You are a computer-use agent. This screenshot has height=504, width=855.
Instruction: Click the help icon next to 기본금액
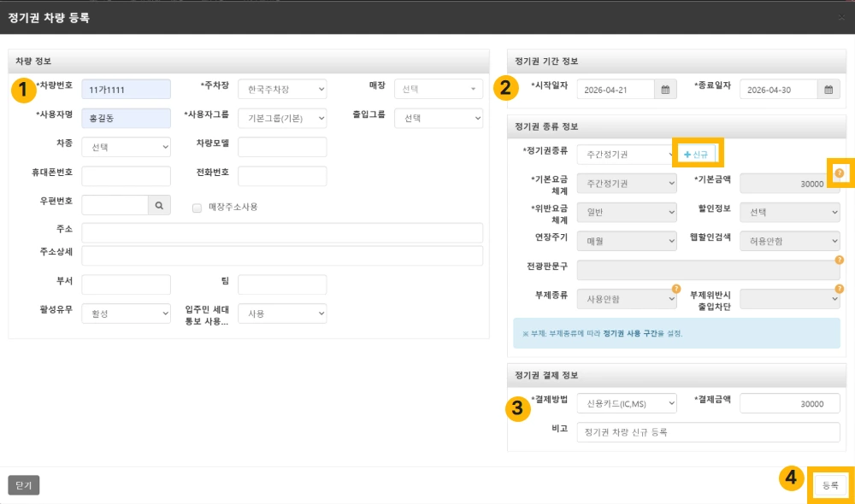(840, 173)
